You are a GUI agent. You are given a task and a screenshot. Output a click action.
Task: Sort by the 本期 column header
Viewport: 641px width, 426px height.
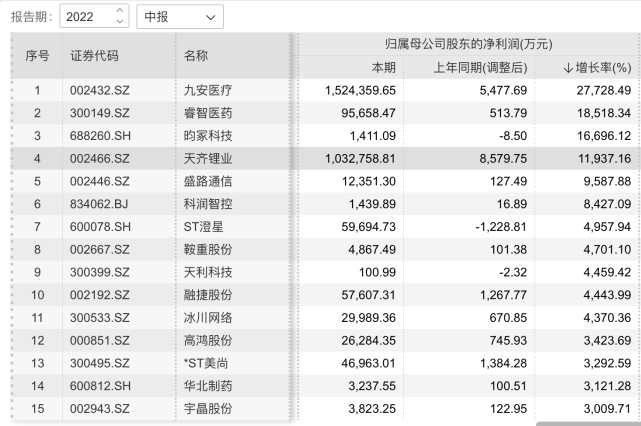tap(383, 67)
